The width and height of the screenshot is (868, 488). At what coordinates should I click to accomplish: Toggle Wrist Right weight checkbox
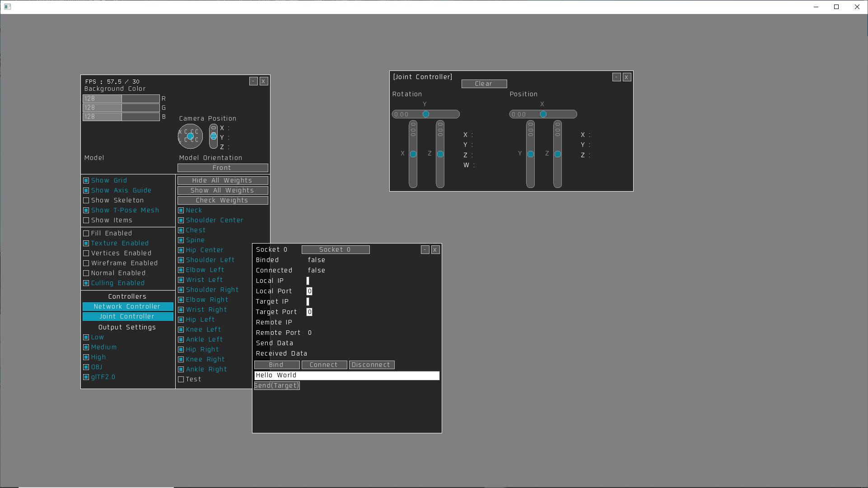click(x=181, y=310)
